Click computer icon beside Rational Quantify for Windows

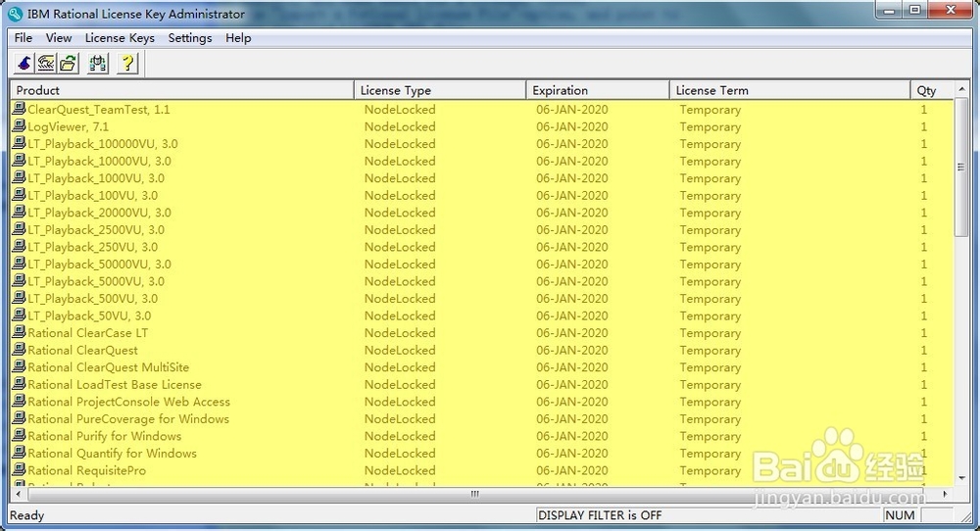(20, 453)
